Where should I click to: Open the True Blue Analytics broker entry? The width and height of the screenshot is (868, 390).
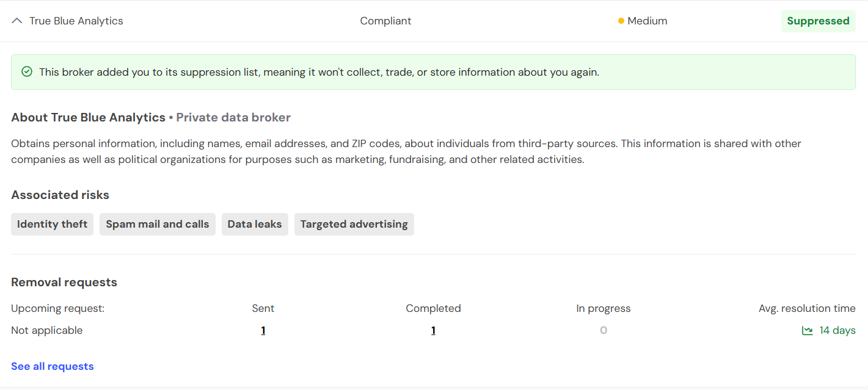point(76,20)
